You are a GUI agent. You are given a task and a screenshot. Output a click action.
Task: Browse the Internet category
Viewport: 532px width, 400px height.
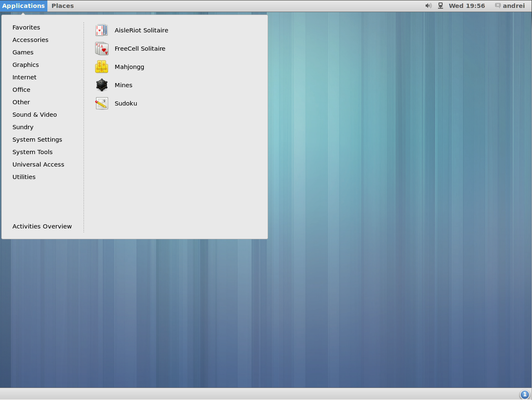pyautogui.click(x=25, y=77)
